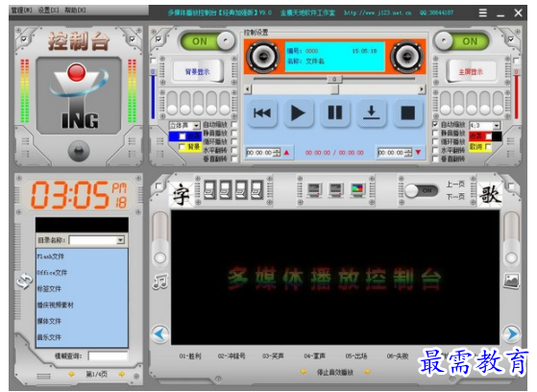This screenshot has width=537, height=392.
Task: Open the 管理 menu
Action: (21, 11)
